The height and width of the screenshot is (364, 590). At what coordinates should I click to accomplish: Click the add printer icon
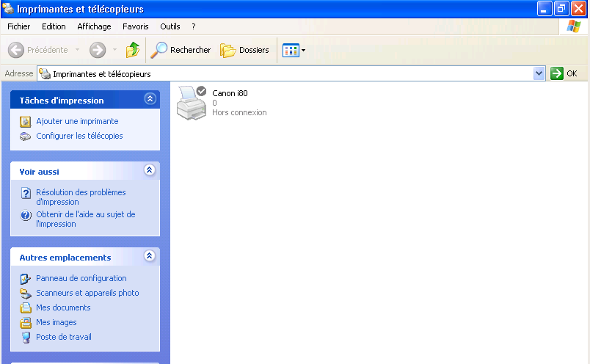click(x=25, y=122)
